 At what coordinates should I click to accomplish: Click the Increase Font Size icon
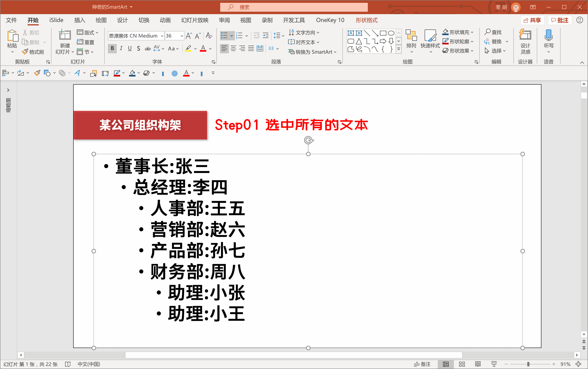189,36
